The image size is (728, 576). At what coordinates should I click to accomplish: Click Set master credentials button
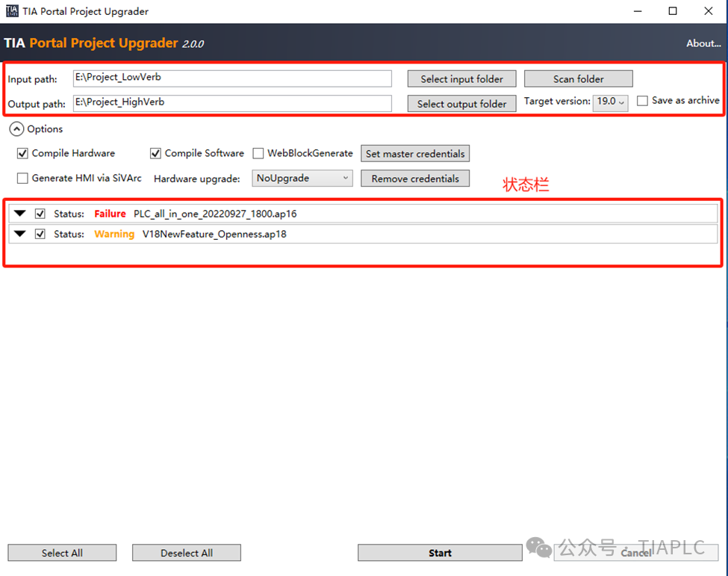415,154
